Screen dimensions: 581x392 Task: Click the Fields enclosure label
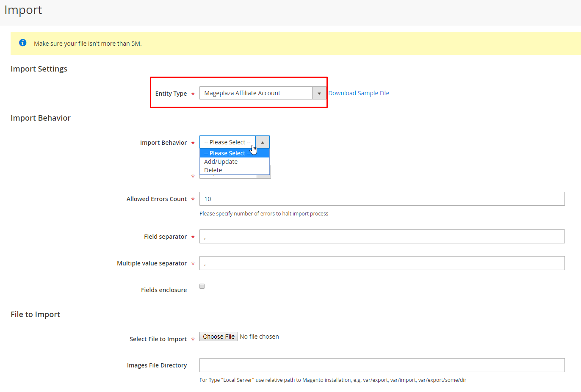click(x=163, y=290)
